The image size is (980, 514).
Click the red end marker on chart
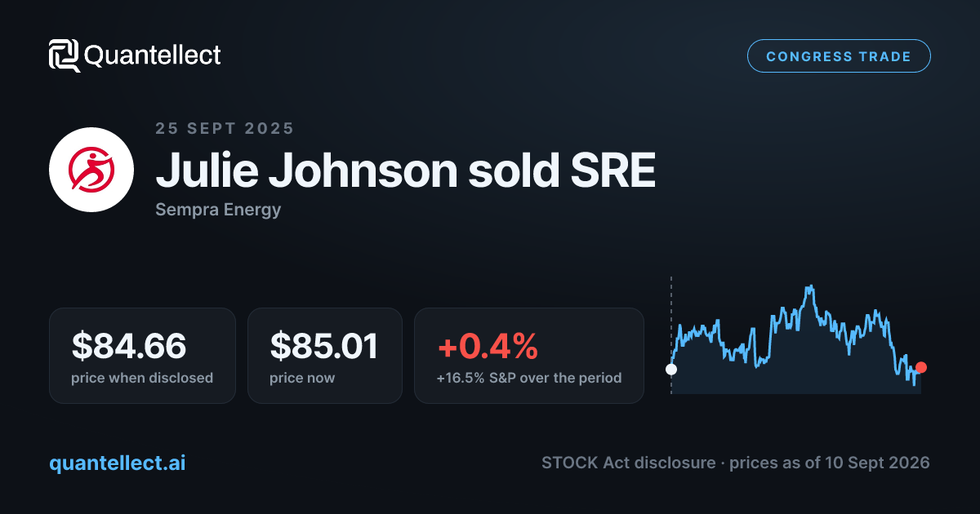(921, 367)
